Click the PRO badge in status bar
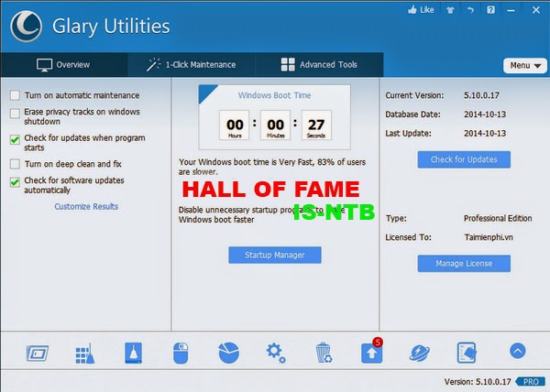 tap(531, 382)
